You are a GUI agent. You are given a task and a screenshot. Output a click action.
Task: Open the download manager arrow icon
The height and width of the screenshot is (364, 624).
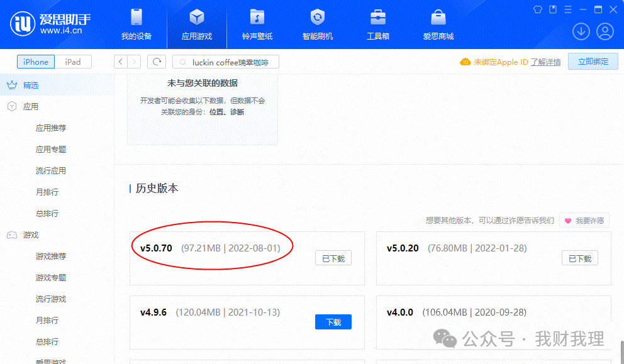[x=581, y=31]
